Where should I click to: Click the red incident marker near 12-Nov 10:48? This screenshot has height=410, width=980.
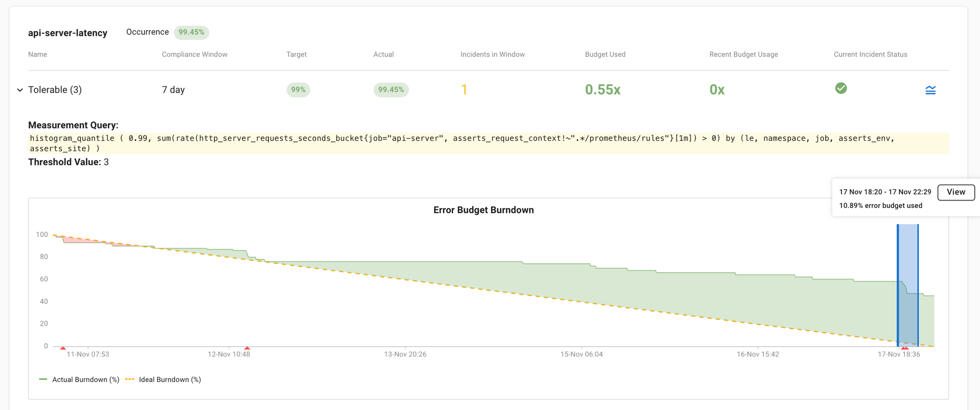(x=247, y=348)
